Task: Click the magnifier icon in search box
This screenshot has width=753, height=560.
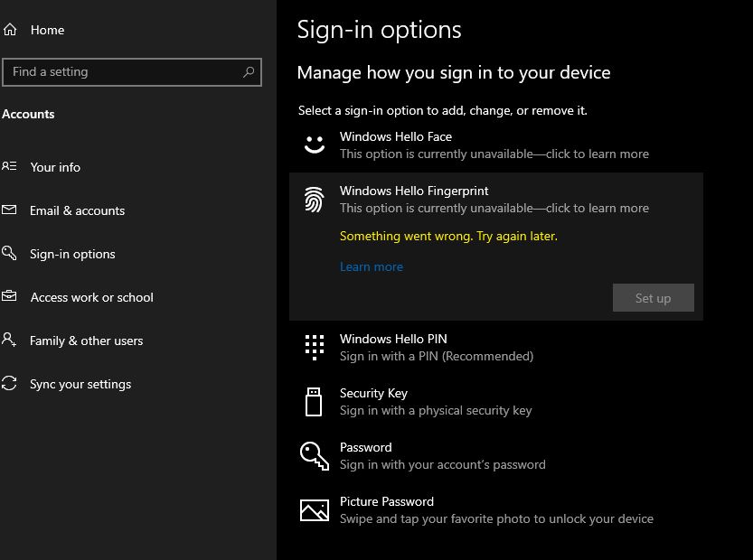Action: [x=249, y=72]
